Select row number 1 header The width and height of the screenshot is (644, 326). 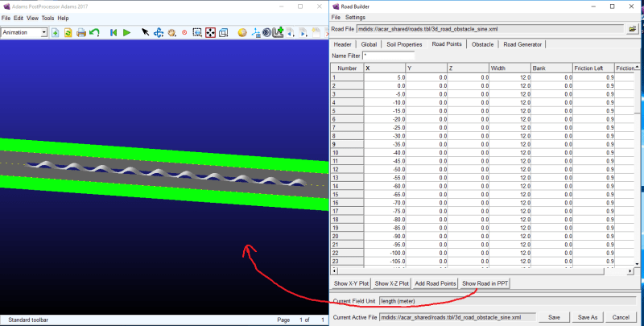pyautogui.click(x=347, y=77)
